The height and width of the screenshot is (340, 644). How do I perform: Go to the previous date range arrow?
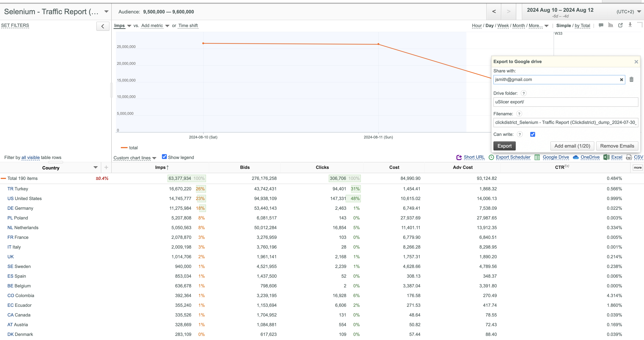click(494, 12)
